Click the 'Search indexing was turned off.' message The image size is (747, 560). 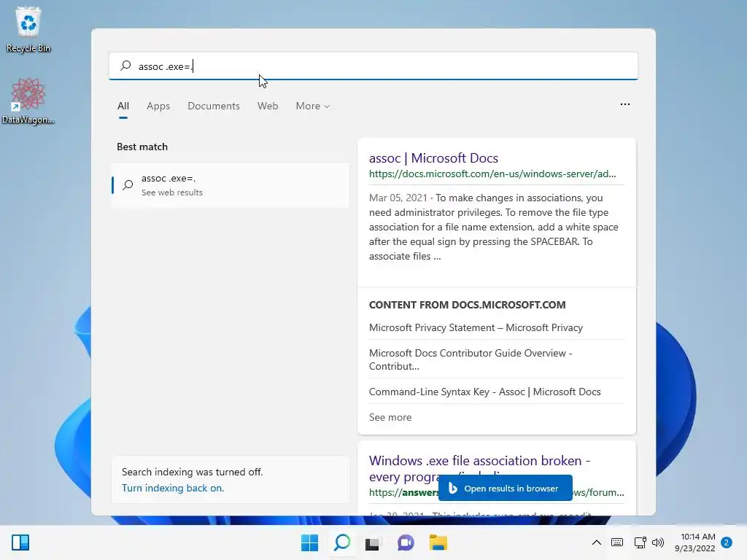pos(192,472)
